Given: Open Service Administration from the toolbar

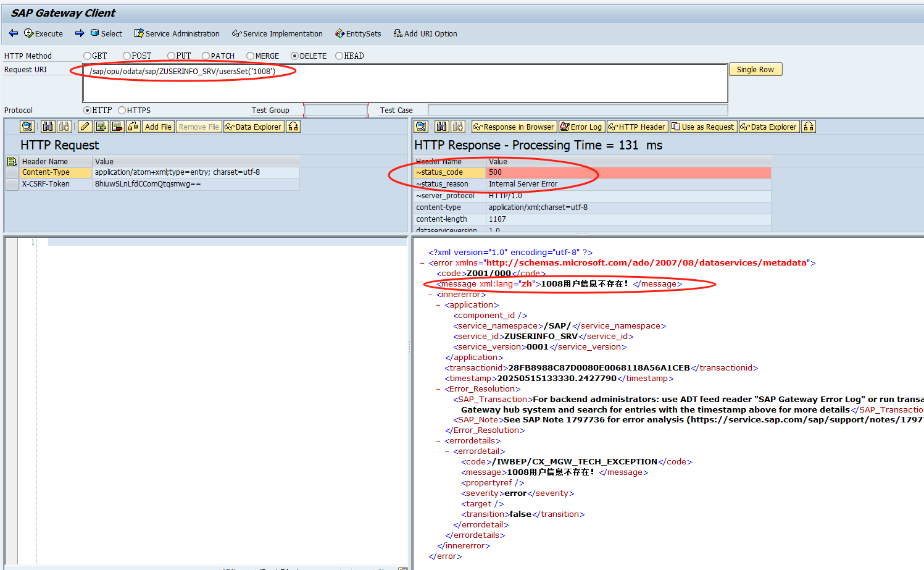Looking at the screenshot, I should coord(177,33).
